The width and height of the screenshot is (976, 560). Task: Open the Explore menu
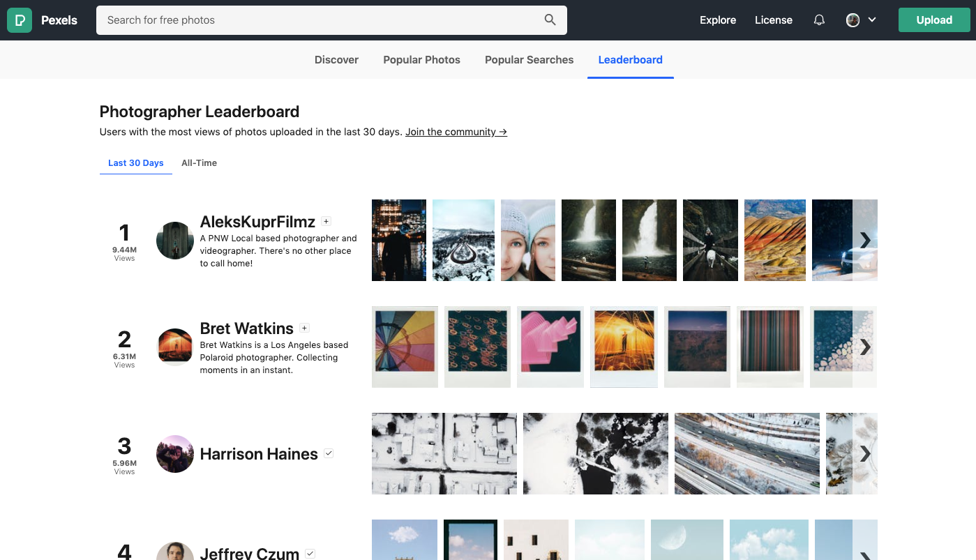(x=718, y=20)
